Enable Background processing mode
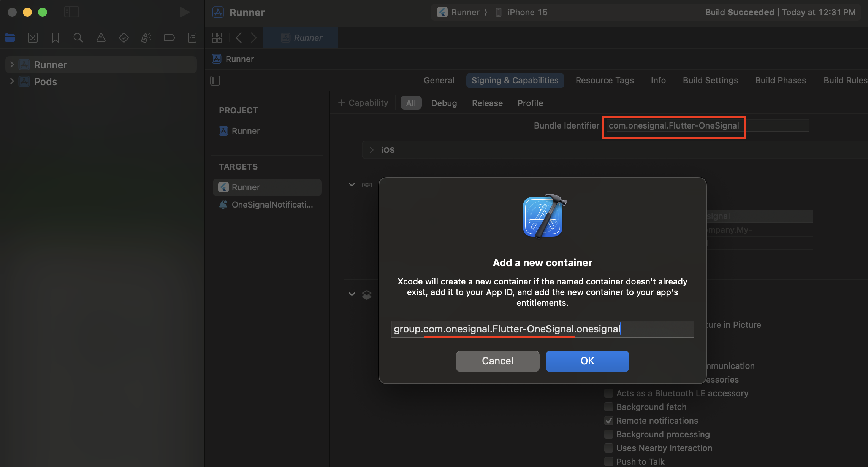This screenshot has height=467, width=868. point(609,434)
